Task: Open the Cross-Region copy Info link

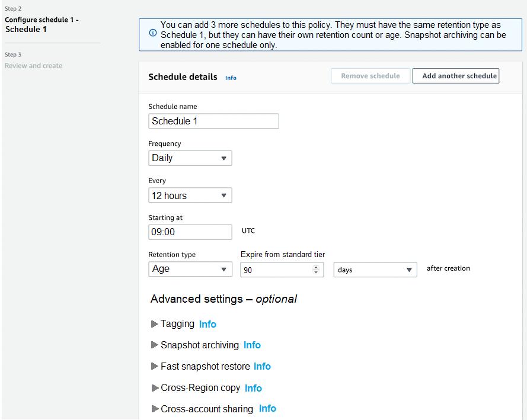Action: [253, 388]
